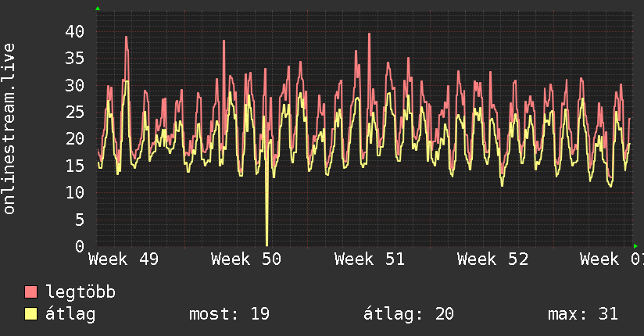Click the y-axis label 15
Screen dimensions: 644x336
pos(75,166)
